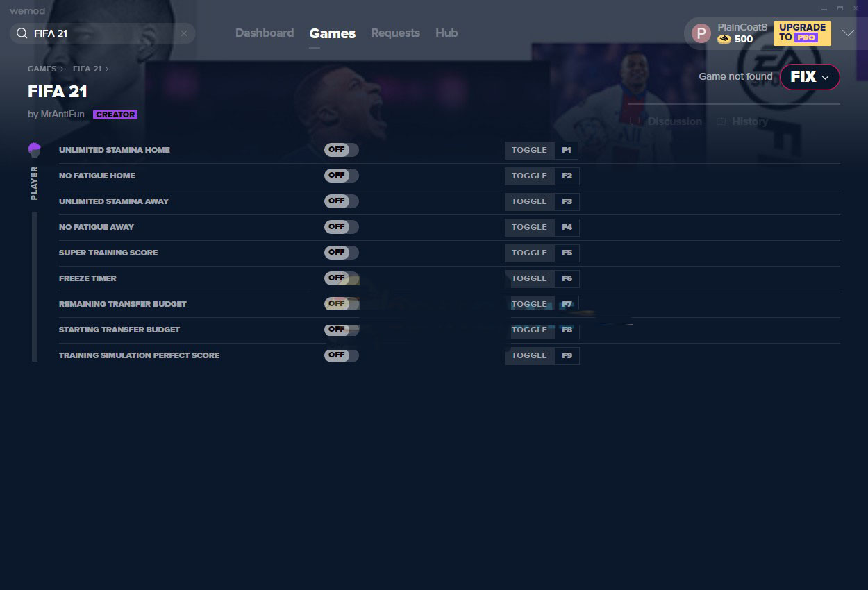Click the Player category icon

[35, 150]
